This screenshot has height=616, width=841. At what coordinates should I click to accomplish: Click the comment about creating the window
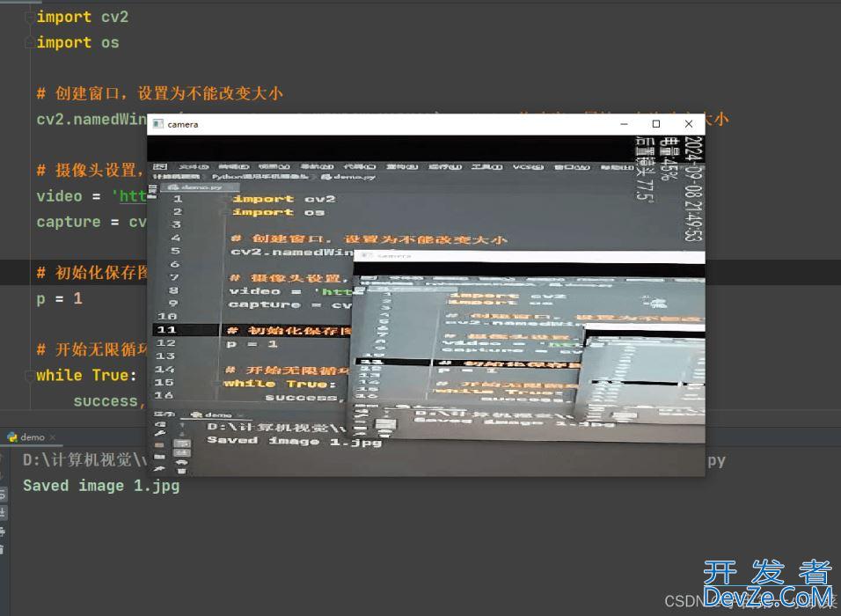click(x=160, y=93)
